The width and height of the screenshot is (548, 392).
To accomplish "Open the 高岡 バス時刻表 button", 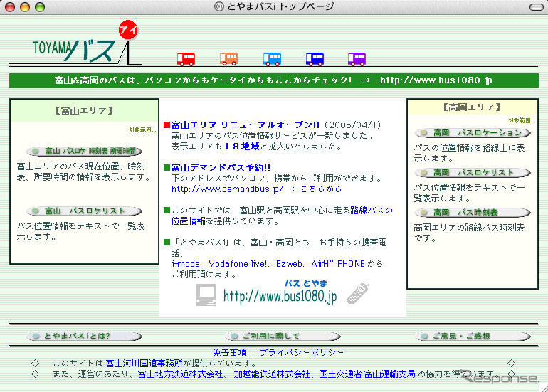I will click(473, 213).
